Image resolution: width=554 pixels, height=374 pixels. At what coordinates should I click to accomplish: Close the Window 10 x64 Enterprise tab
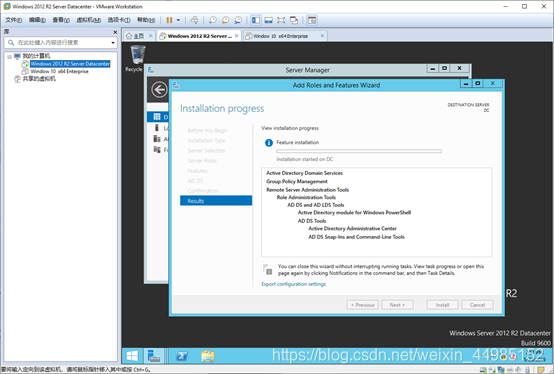coord(322,36)
